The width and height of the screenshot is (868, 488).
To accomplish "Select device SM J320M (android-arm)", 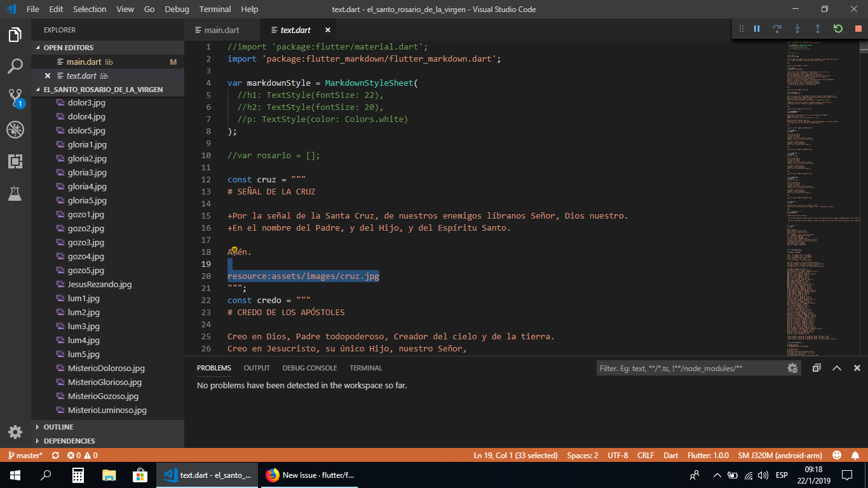I will click(780, 456).
